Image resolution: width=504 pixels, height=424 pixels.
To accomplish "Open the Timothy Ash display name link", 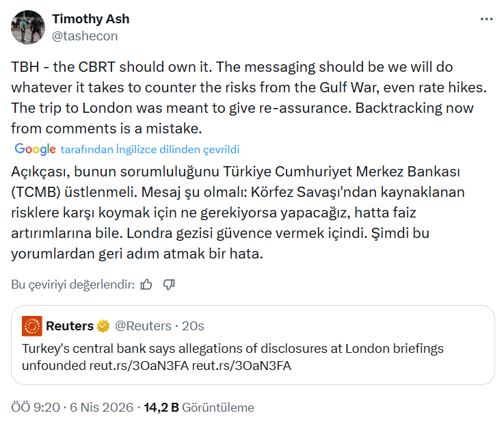I will point(90,19).
